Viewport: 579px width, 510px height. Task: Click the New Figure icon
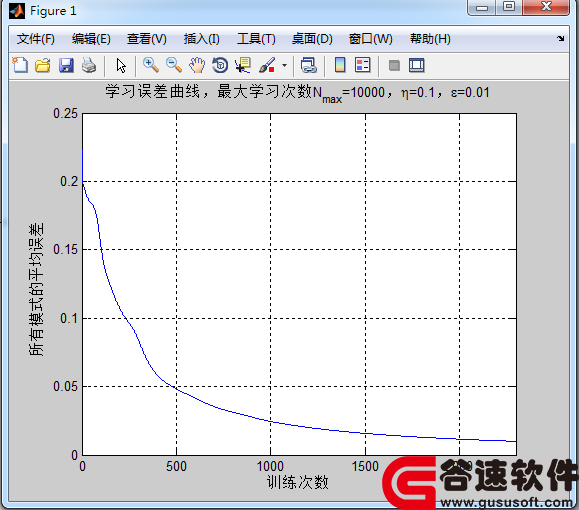[20, 65]
